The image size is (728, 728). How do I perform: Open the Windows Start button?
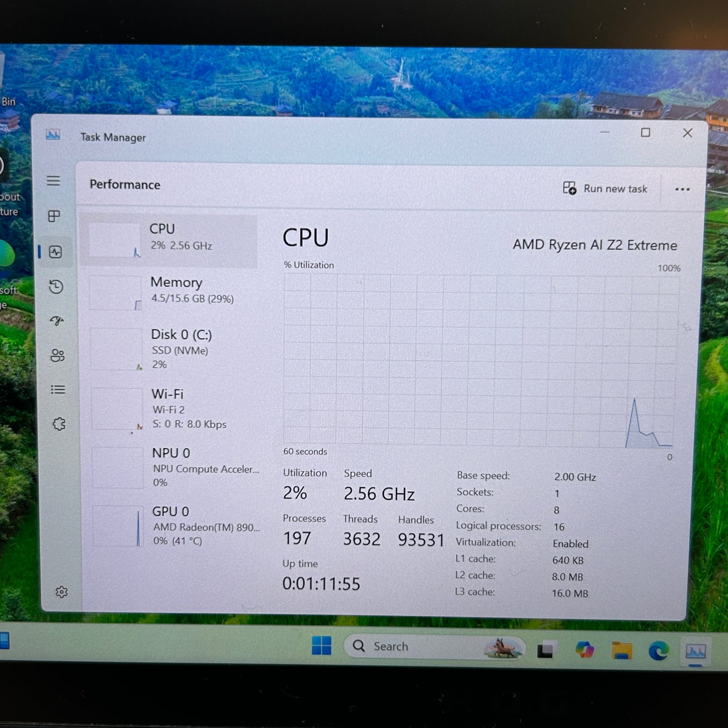coord(321,645)
